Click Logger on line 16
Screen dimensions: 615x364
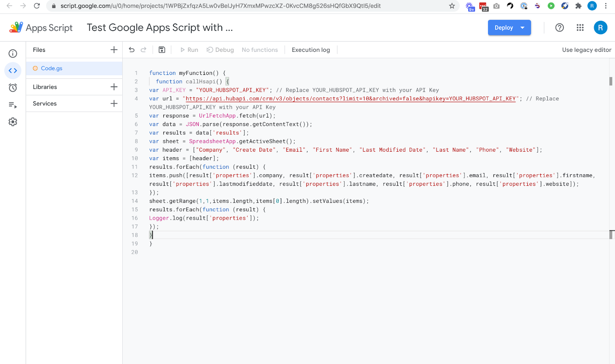click(159, 218)
